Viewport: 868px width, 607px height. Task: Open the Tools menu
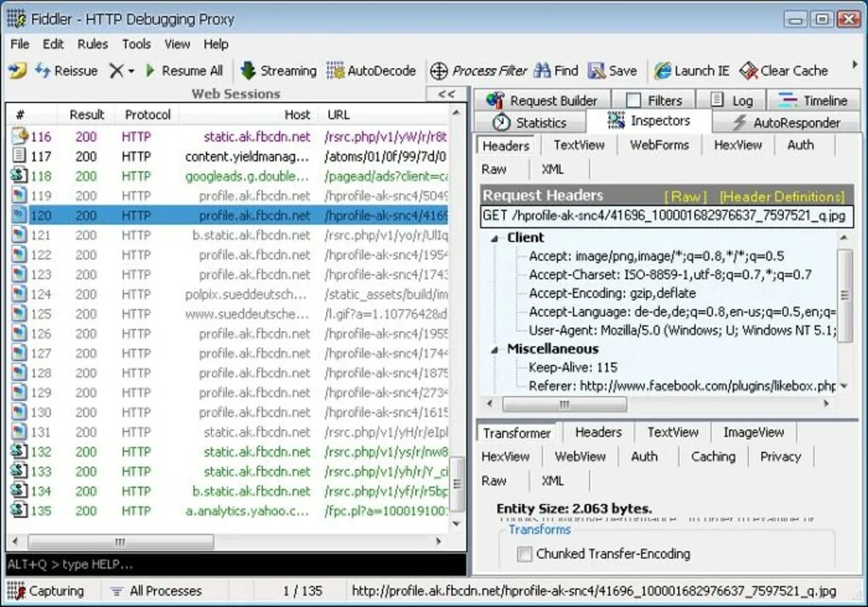(136, 44)
